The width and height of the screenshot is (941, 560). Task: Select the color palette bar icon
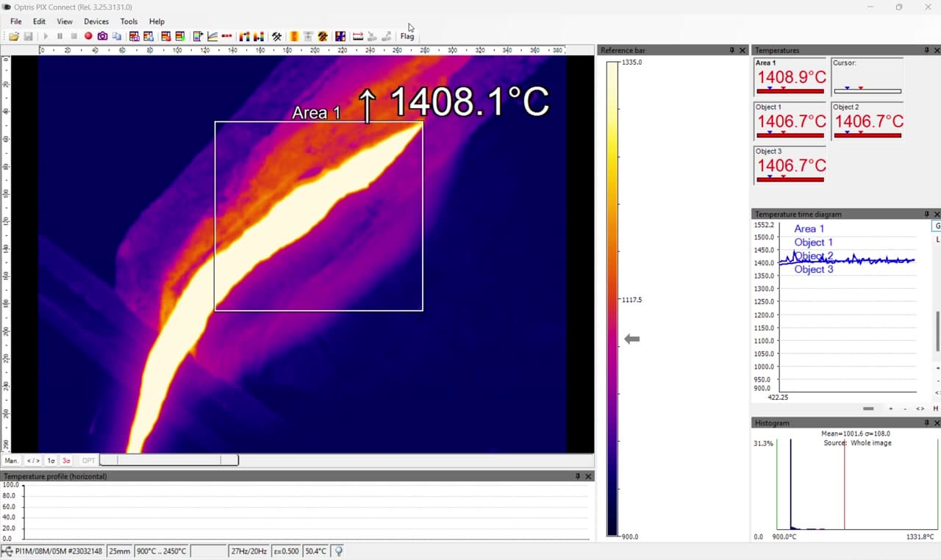coord(294,36)
